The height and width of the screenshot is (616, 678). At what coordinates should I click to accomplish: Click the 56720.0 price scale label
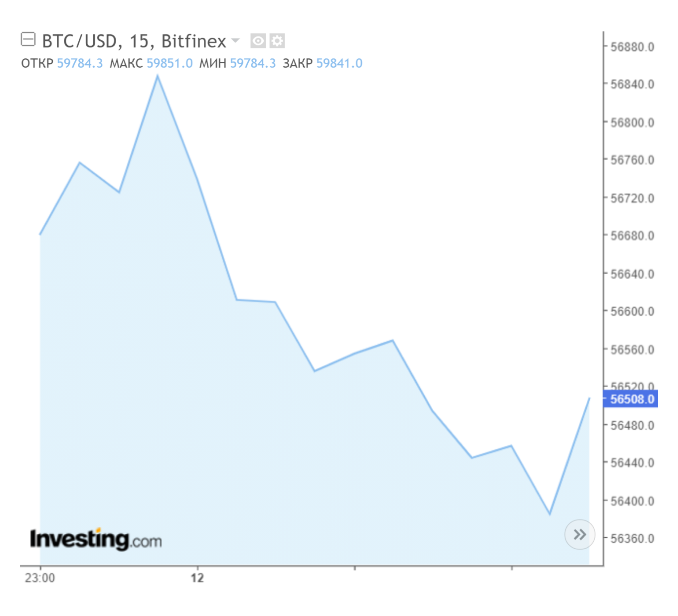632,198
